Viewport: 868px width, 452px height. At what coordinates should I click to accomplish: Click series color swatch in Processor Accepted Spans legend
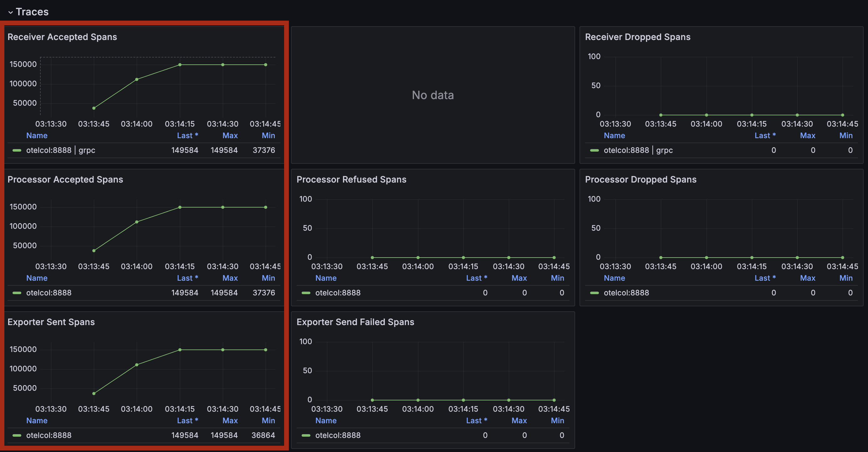[x=17, y=293]
